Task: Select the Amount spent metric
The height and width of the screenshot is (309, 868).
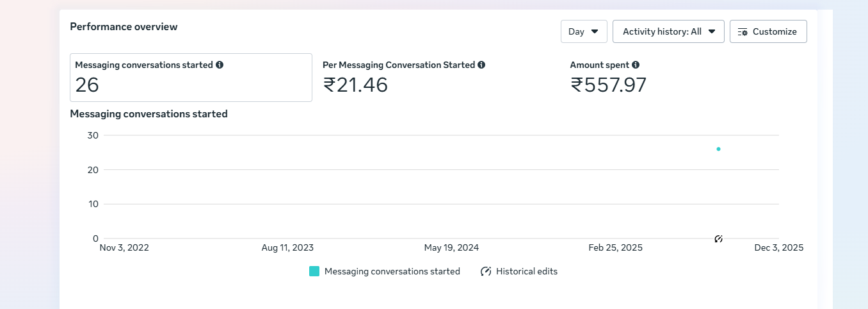Action: 608,78
